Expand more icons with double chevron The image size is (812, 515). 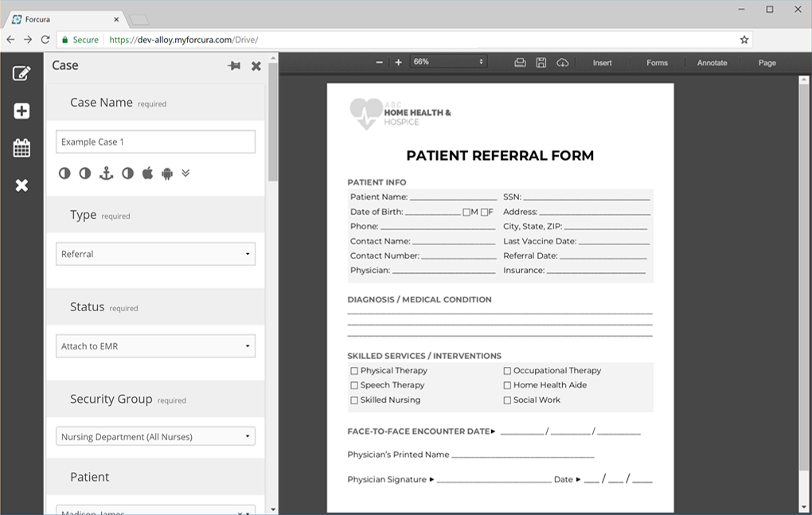tap(185, 173)
